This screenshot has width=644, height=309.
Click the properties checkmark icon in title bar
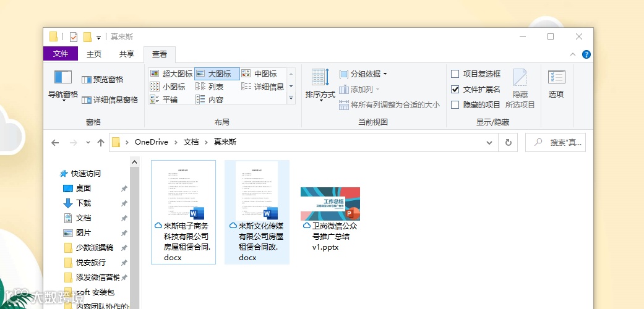coord(74,37)
